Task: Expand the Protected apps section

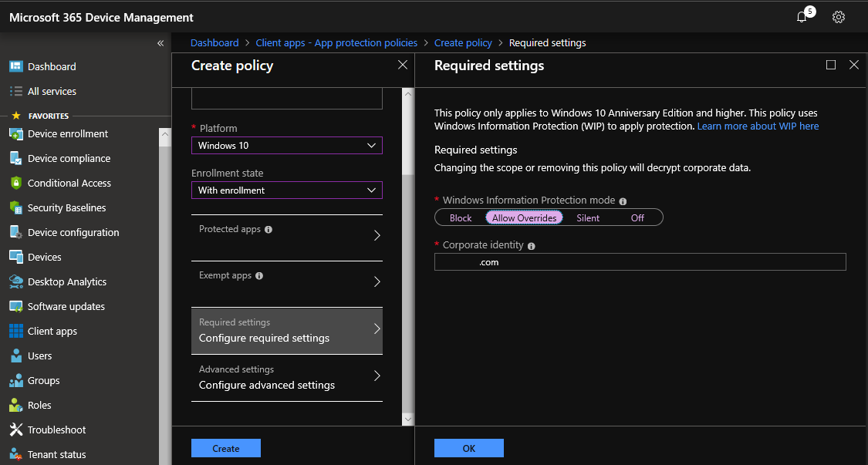Action: pos(287,238)
